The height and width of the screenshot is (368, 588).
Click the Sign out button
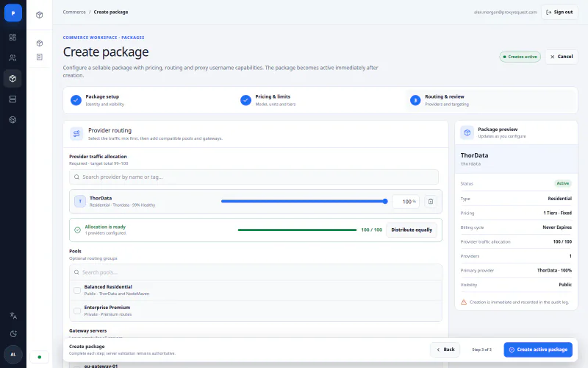pyautogui.click(x=559, y=12)
